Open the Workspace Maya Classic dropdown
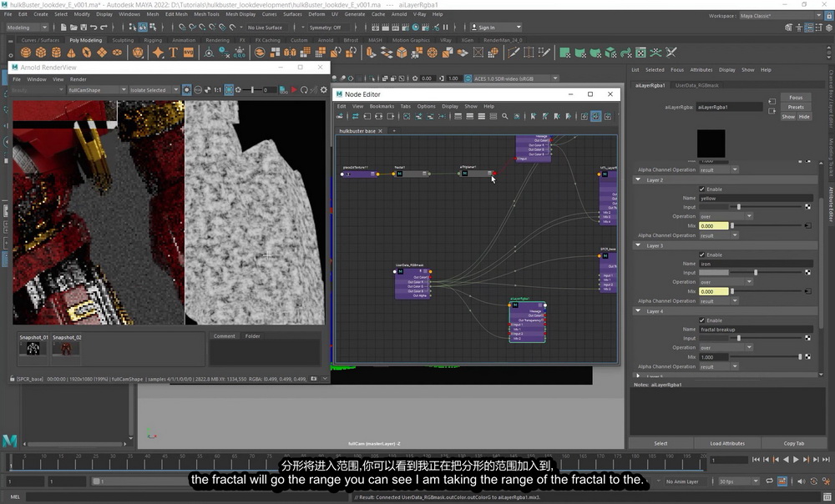 point(781,15)
